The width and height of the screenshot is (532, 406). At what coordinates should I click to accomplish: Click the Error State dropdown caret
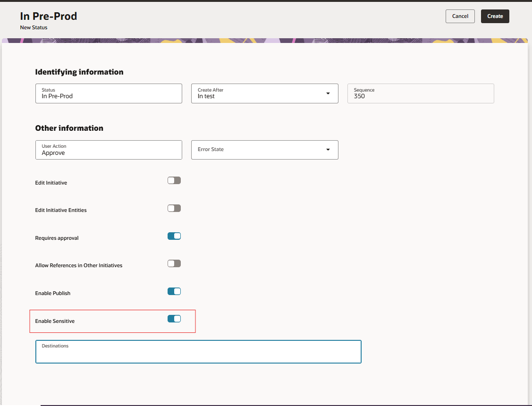pyautogui.click(x=328, y=150)
